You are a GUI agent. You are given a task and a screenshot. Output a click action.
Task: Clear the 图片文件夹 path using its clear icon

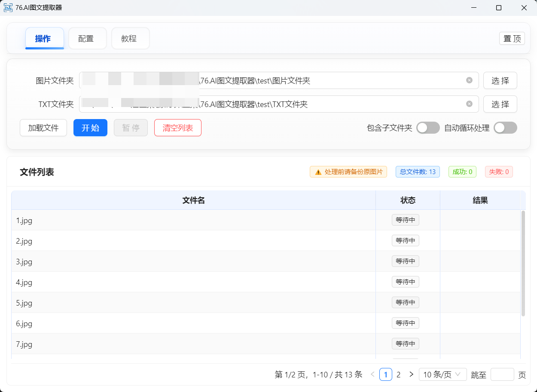[469, 80]
